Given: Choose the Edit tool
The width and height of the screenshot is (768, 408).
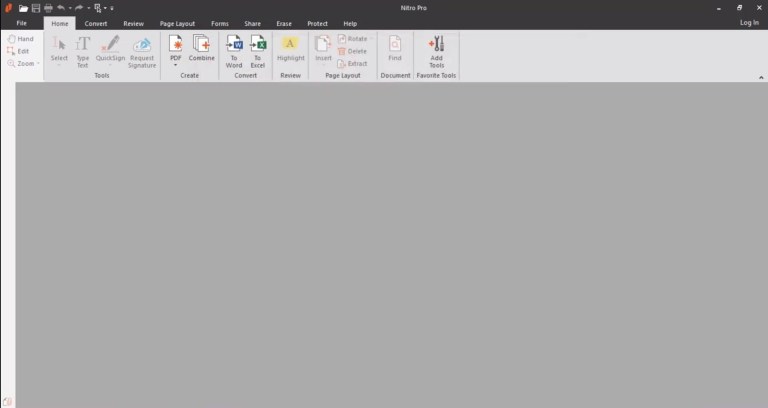Looking at the screenshot, I should [18, 51].
